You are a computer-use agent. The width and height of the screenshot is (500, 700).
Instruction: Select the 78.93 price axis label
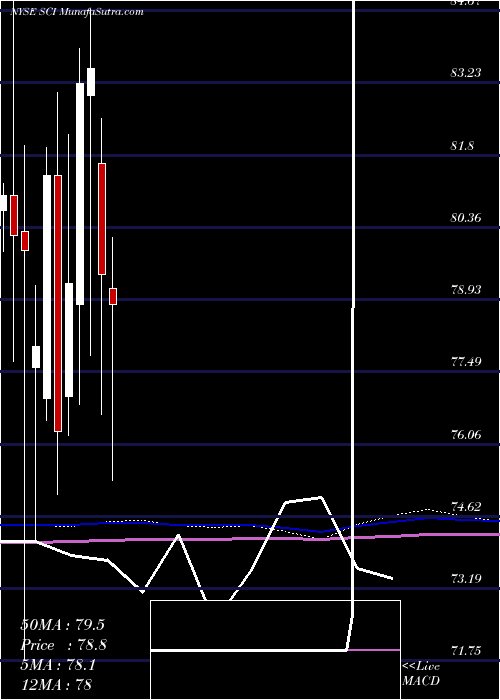[466, 290]
